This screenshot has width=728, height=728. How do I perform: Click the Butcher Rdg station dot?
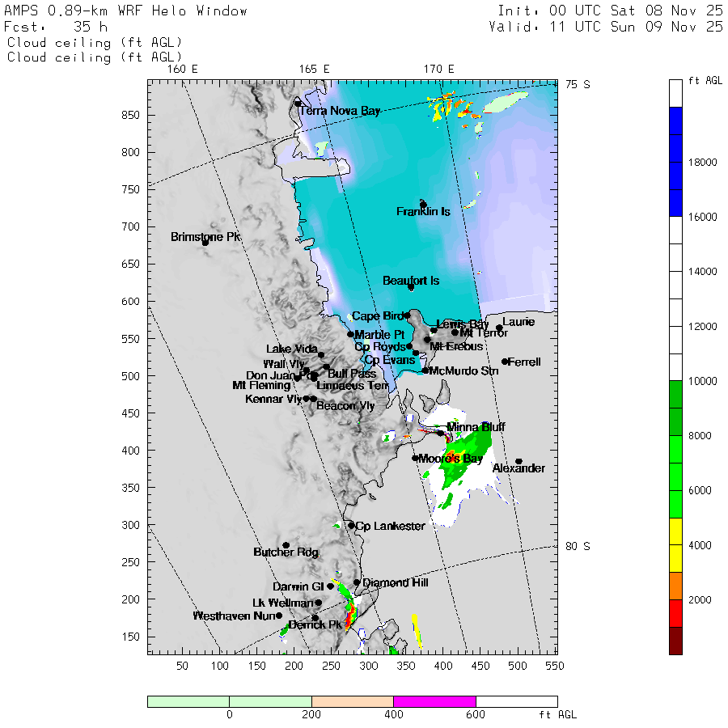click(x=286, y=545)
